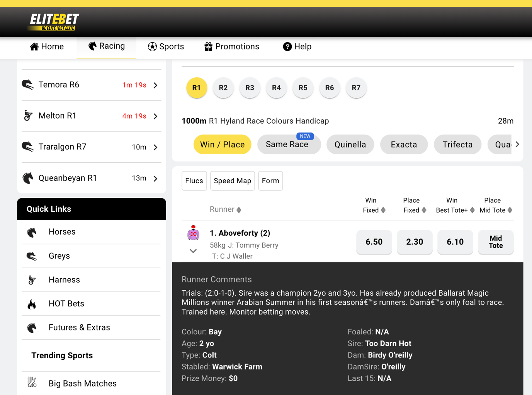The image size is (532, 395).
Task: Reveal more bet types with the right chevron
Action: click(517, 144)
